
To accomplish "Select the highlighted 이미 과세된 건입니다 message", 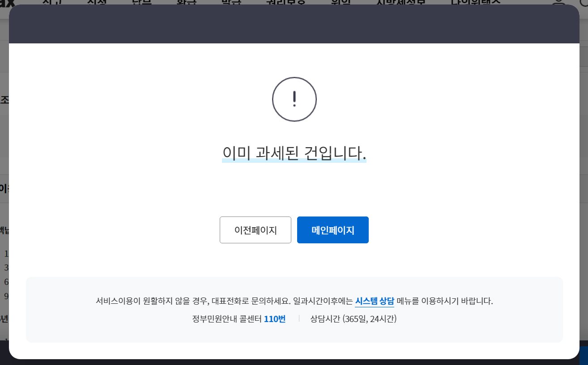I will 294,152.
